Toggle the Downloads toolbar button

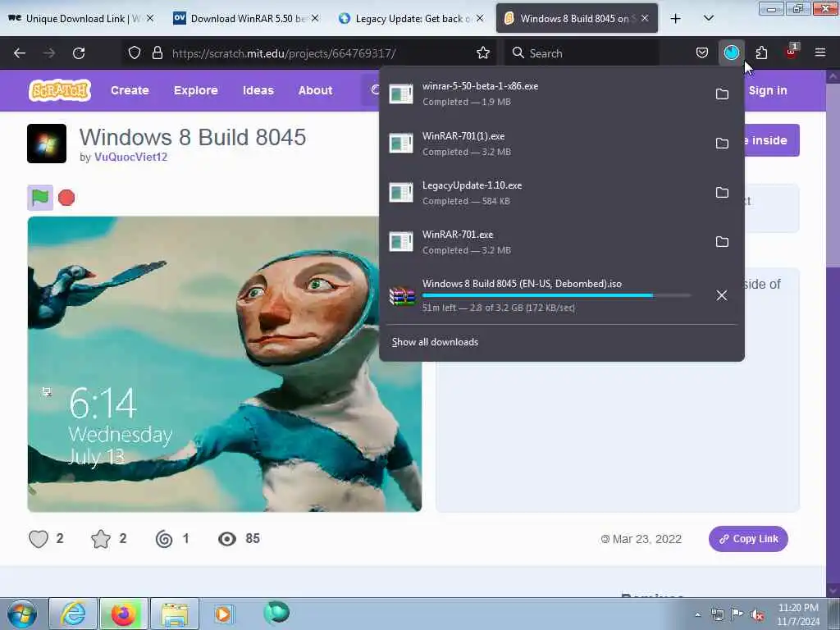(731, 52)
